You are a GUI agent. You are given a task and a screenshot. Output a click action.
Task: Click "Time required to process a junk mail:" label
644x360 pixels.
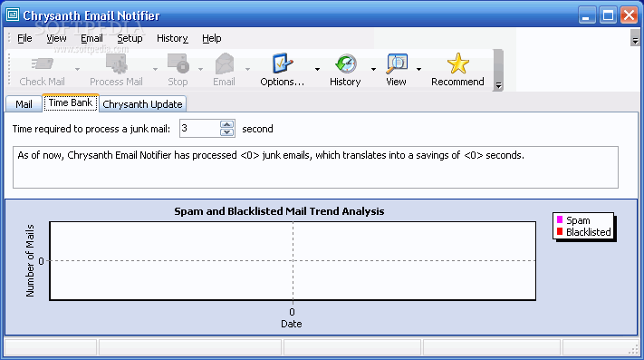click(x=91, y=129)
